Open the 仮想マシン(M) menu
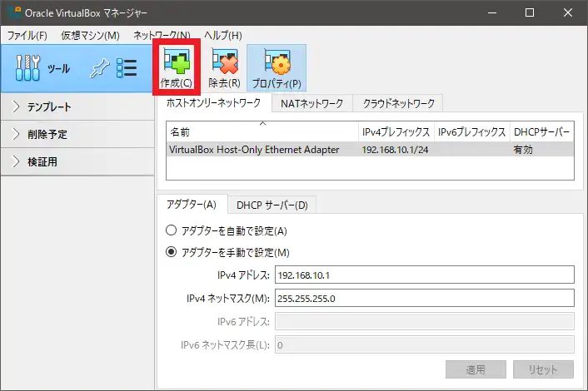The height and width of the screenshot is (391, 588). 90,36
